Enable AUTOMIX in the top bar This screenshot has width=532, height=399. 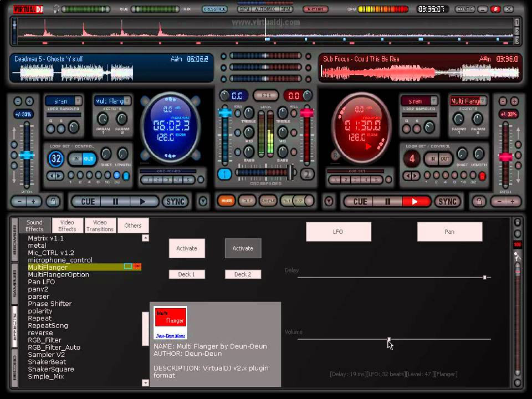(265, 9)
